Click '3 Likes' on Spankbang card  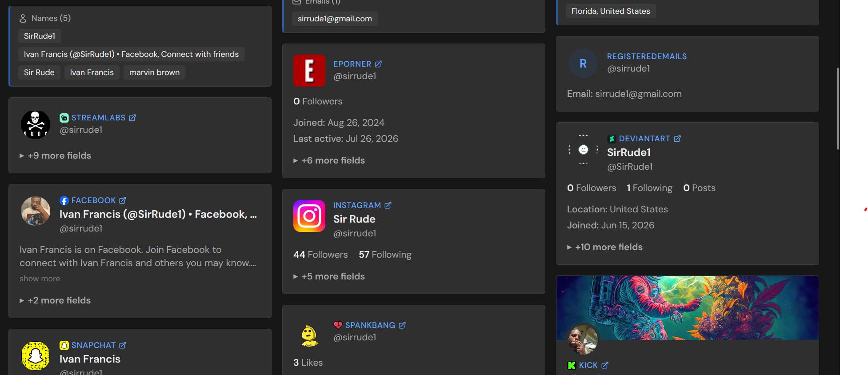pos(308,363)
